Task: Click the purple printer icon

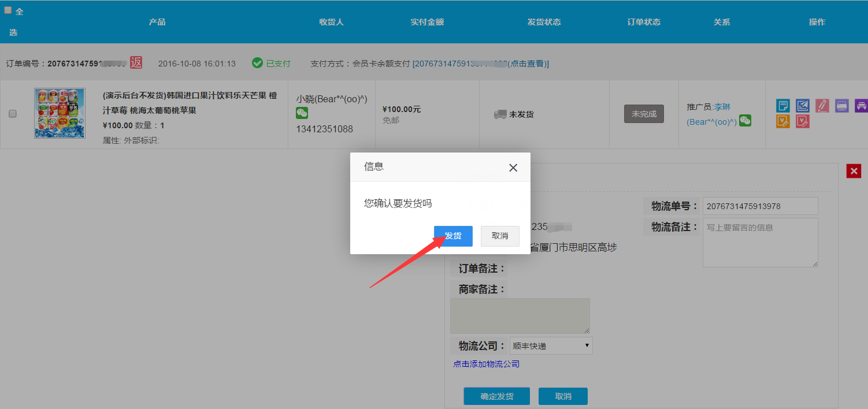Action: [x=842, y=106]
